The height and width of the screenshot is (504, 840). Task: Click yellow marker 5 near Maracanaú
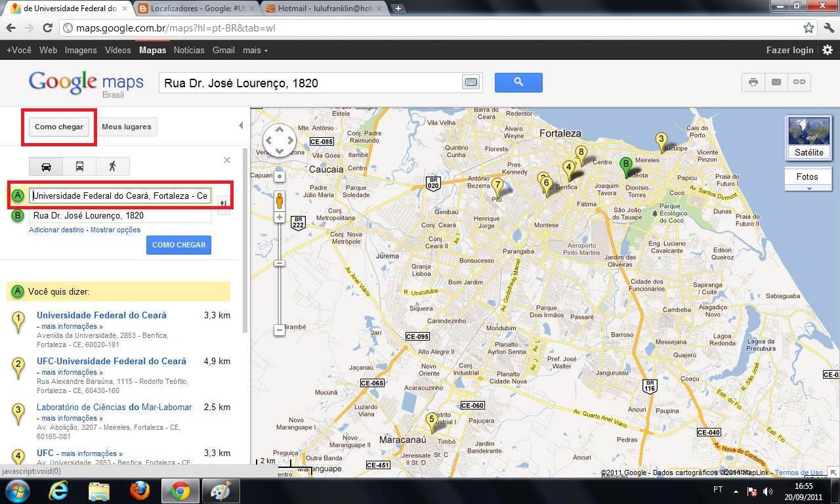pos(431,422)
